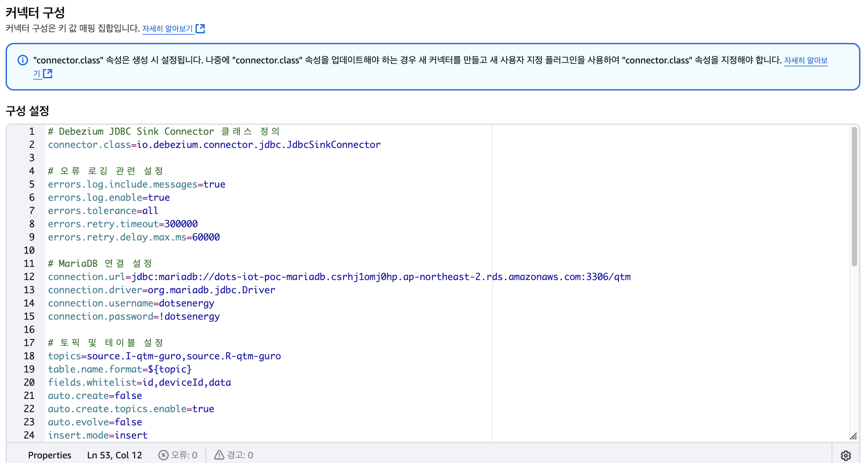868x463 pixels.
Task: Click external link icon beside 자세히 알아보기
Action: click(200, 29)
